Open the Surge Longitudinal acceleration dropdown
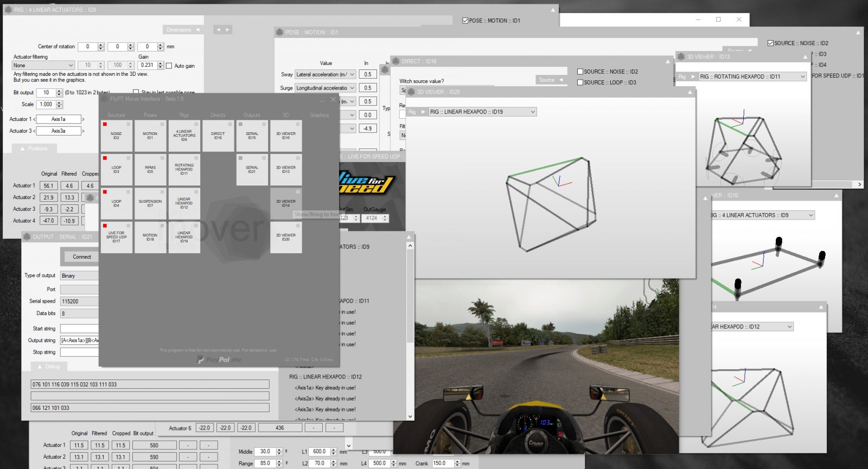Screen dimensions: 868x469 pyautogui.click(x=325, y=88)
